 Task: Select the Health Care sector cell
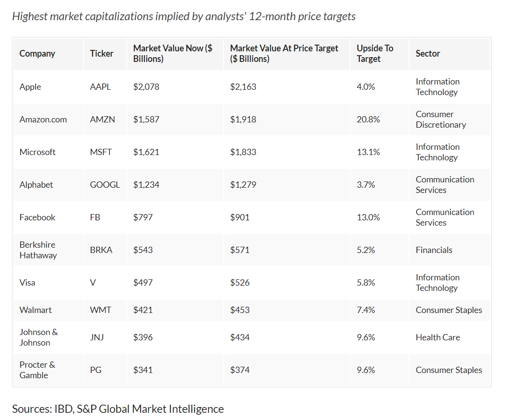pyautogui.click(x=438, y=337)
